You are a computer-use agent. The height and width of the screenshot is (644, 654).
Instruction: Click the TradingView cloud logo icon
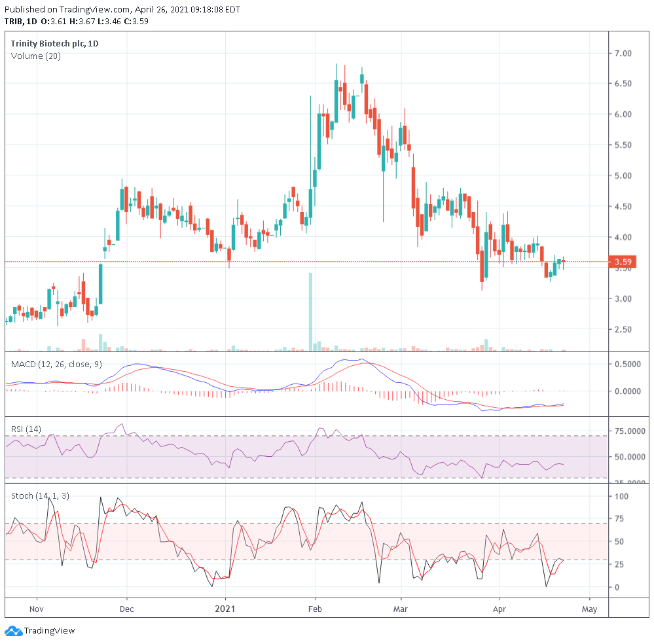tap(13, 631)
